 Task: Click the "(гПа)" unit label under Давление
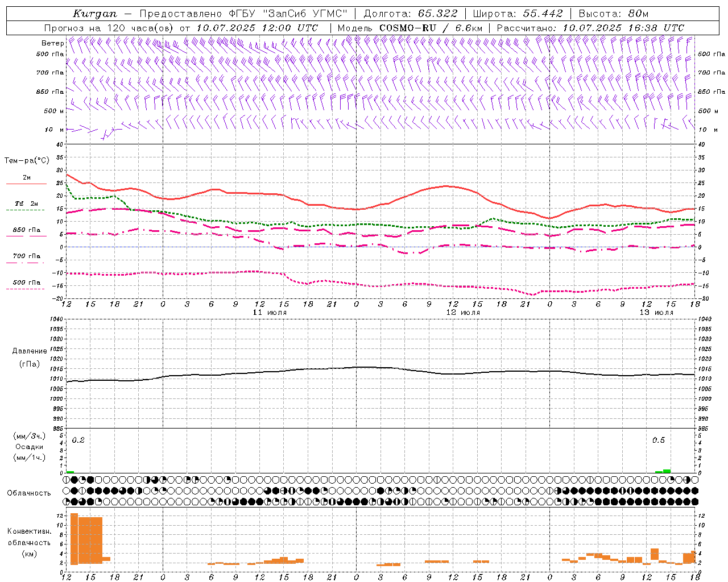[x=30, y=364]
